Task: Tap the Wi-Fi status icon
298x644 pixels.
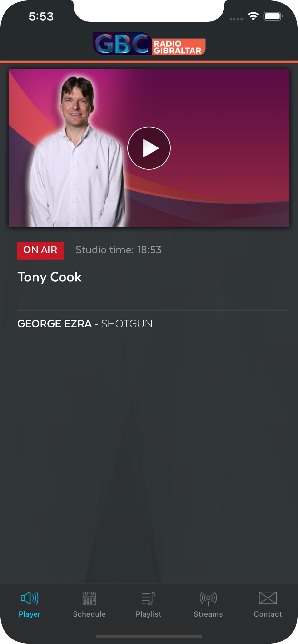Action: 253,16
